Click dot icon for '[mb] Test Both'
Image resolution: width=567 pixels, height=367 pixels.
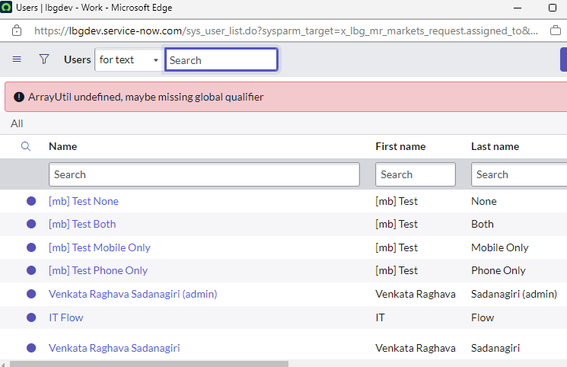click(31, 224)
